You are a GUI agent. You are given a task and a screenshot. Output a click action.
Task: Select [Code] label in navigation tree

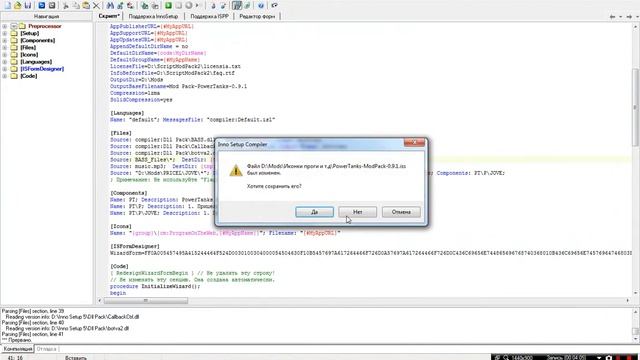coord(29,76)
